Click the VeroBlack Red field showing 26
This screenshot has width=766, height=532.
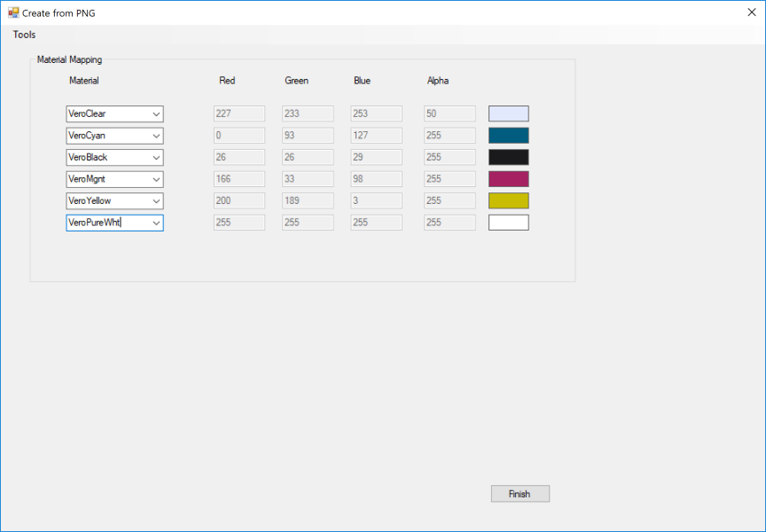pyautogui.click(x=239, y=157)
